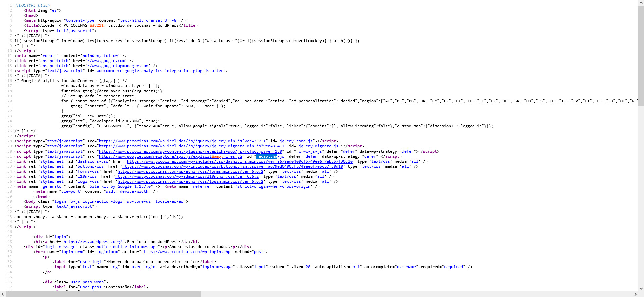This screenshot has height=297, width=644.
Task: Click the vertical scrollbar thumb
Action: click(x=641, y=56)
